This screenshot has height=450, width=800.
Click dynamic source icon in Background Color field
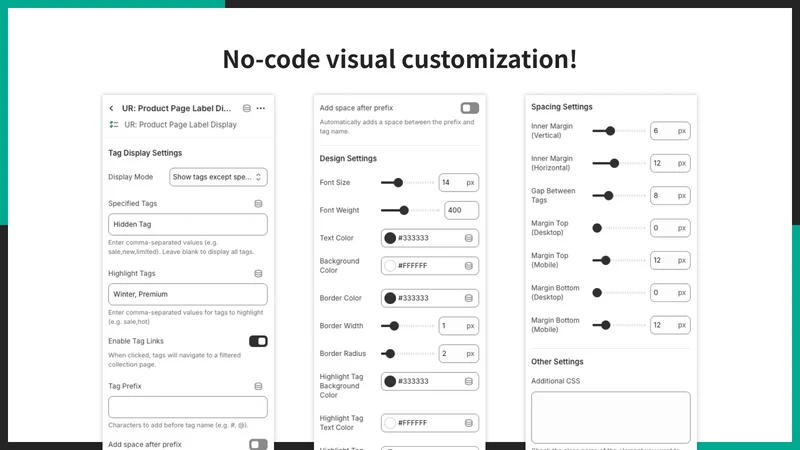(x=468, y=266)
